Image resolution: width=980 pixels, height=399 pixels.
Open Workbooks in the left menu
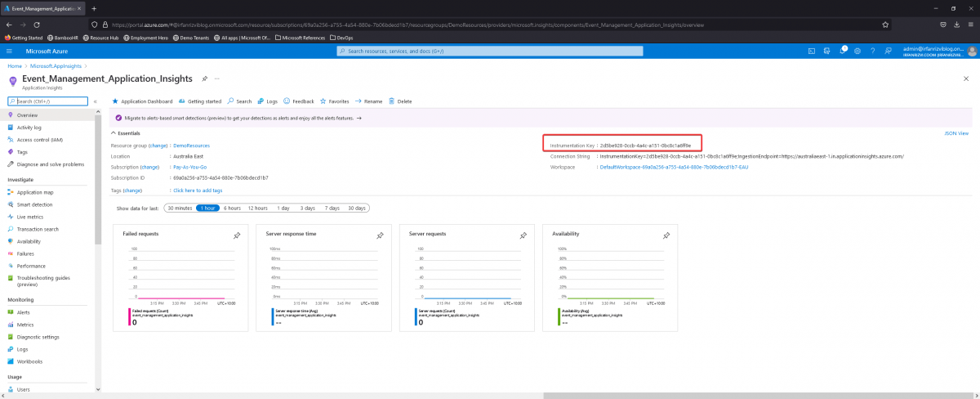point(49,361)
